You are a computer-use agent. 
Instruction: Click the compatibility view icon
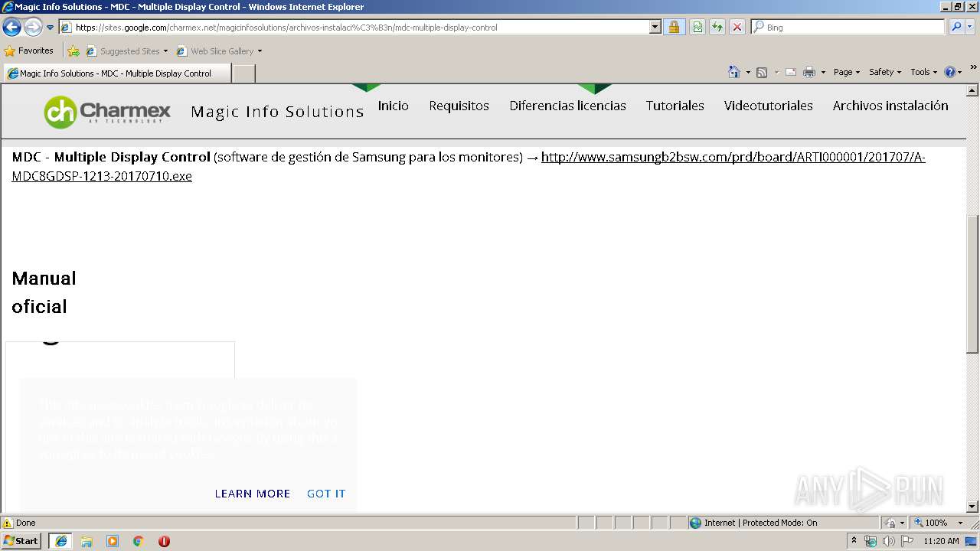click(697, 28)
